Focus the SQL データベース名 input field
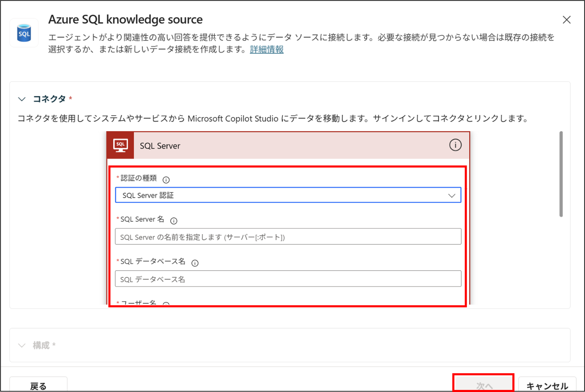Viewport: 585px width, 392px height. pos(288,279)
